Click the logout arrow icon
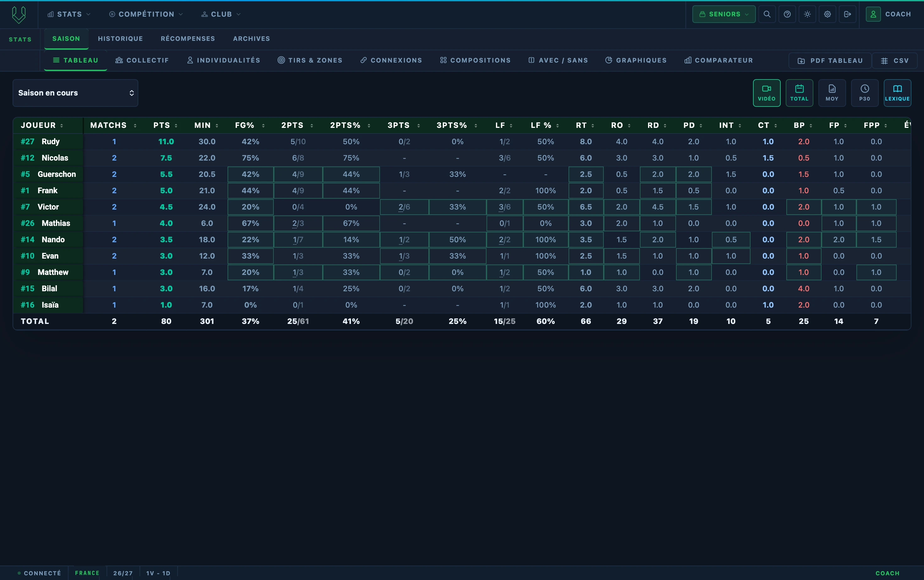This screenshot has height=580, width=924. tap(847, 14)
